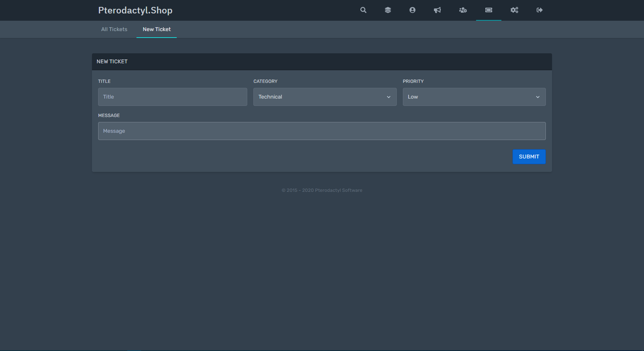Open admin settings gears icon

pos(514,10)
